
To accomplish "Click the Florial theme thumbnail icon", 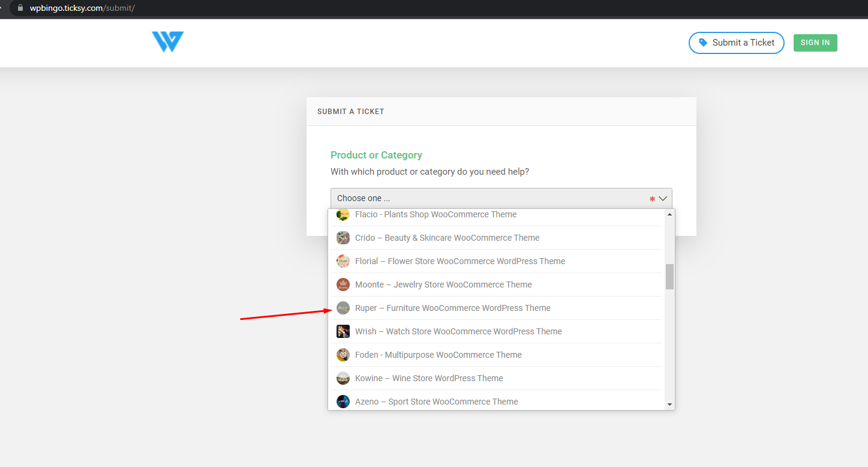I will (343, 261).
